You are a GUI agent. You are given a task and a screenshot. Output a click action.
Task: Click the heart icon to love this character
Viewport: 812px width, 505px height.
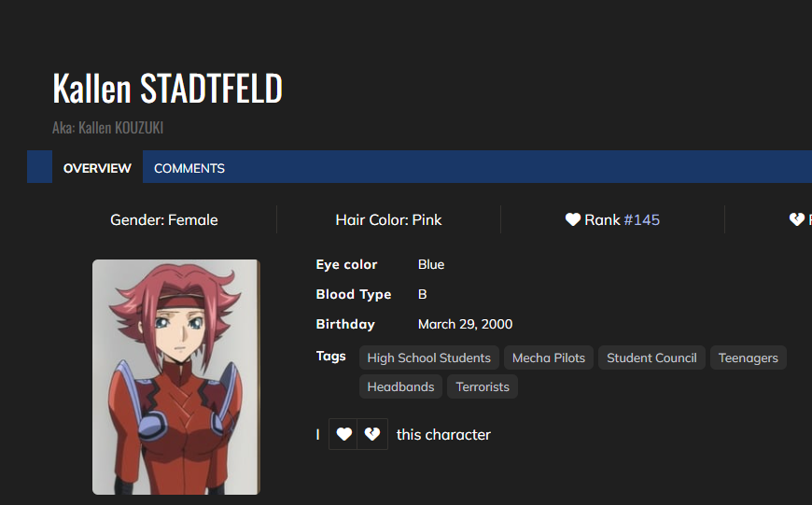point(343,434)
